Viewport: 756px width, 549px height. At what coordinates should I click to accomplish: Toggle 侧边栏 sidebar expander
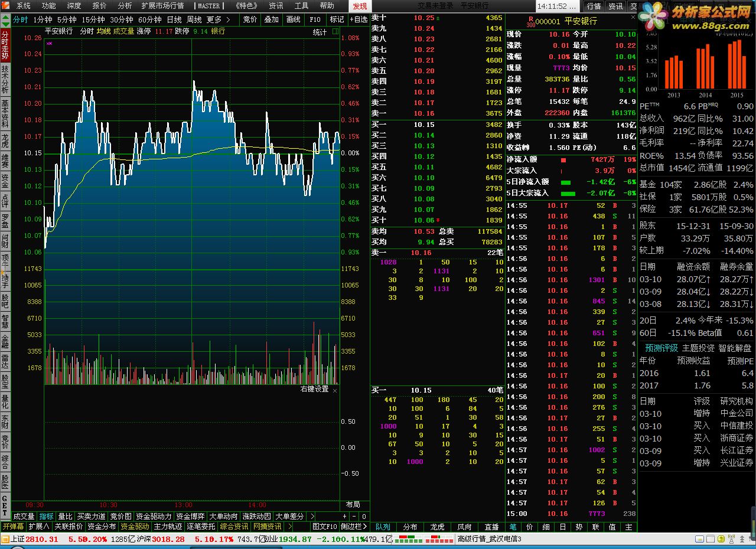pyautogui.click(x=354, y=527)
